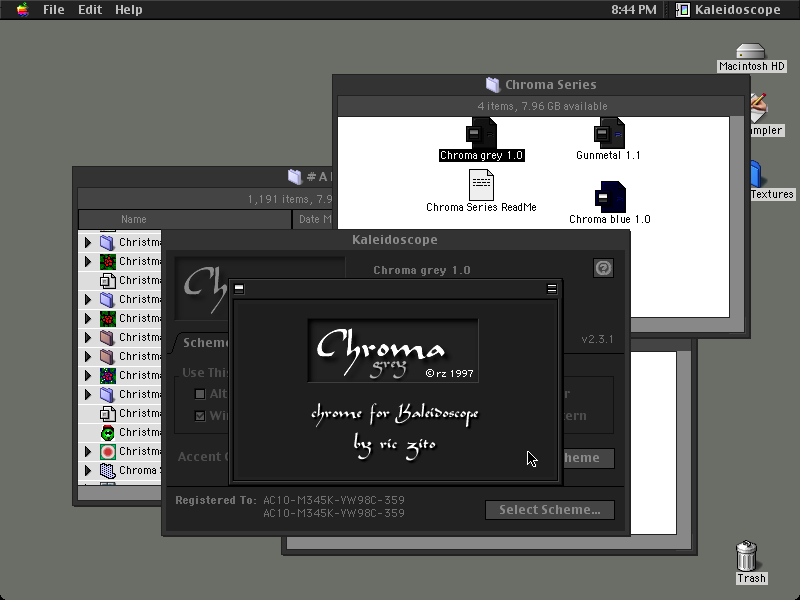This screenshot has width=800, height=600.
Task: Select the Chroma item icon in list window
Action: tap(108, 470)
